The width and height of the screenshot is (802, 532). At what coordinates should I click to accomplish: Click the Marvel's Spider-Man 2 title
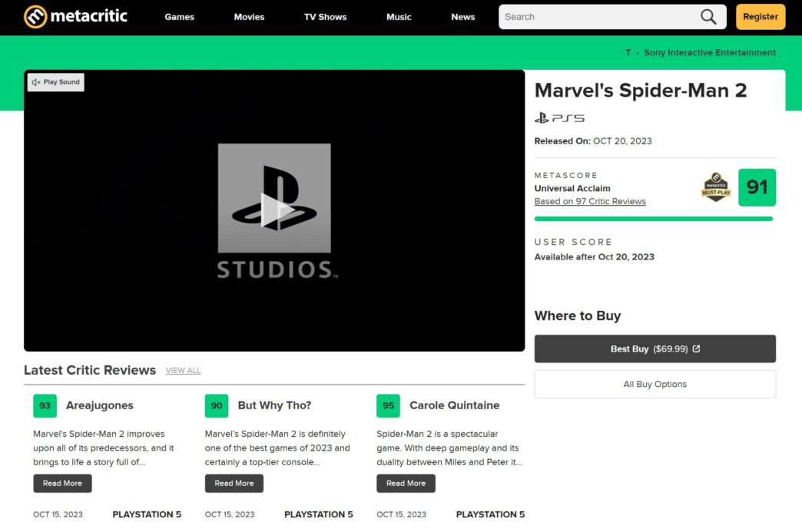coord(641,91)
